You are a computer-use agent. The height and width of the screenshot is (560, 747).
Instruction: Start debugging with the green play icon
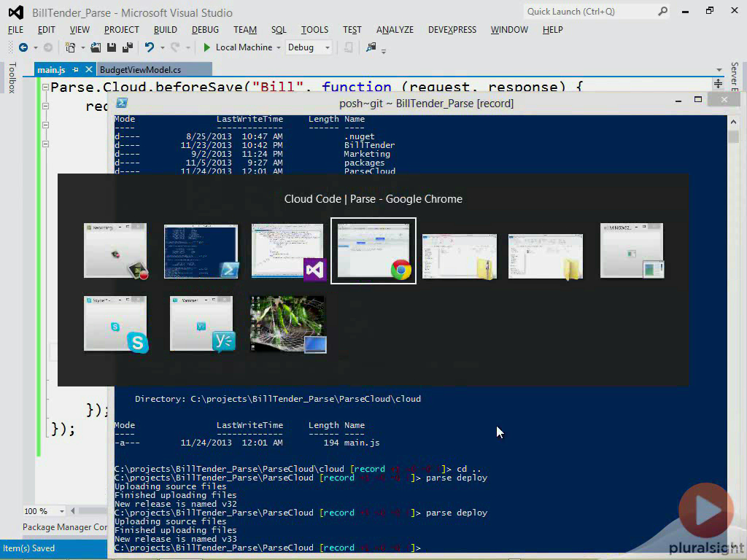pos(206,47)
